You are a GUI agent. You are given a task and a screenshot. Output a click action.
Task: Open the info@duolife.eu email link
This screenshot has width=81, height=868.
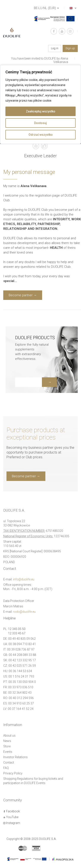(24, 579)
